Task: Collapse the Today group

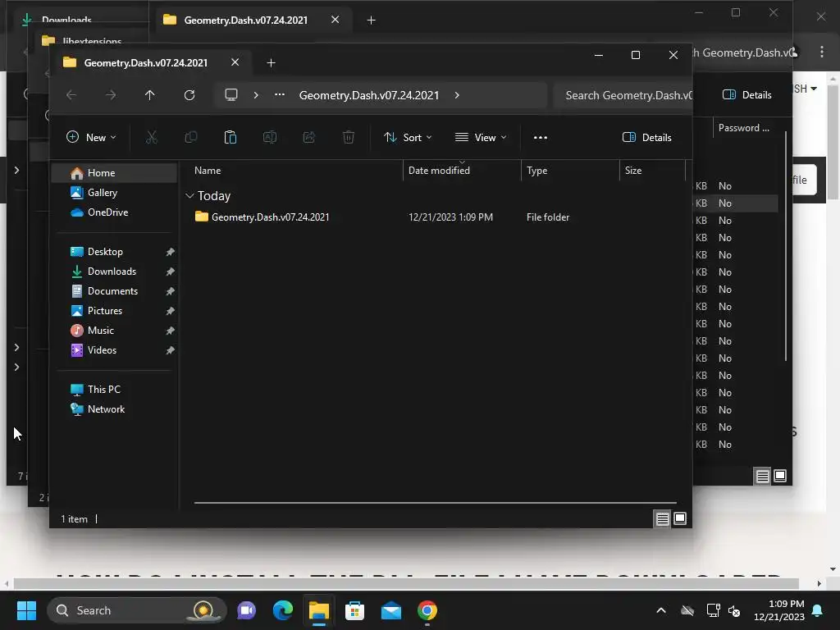Action: [189, 196]
